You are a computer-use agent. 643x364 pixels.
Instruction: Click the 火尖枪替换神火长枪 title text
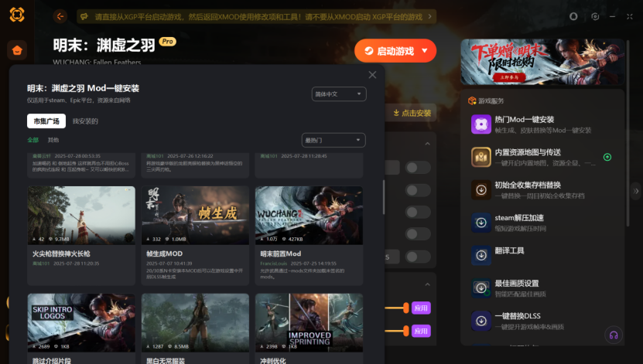point(61,253)
